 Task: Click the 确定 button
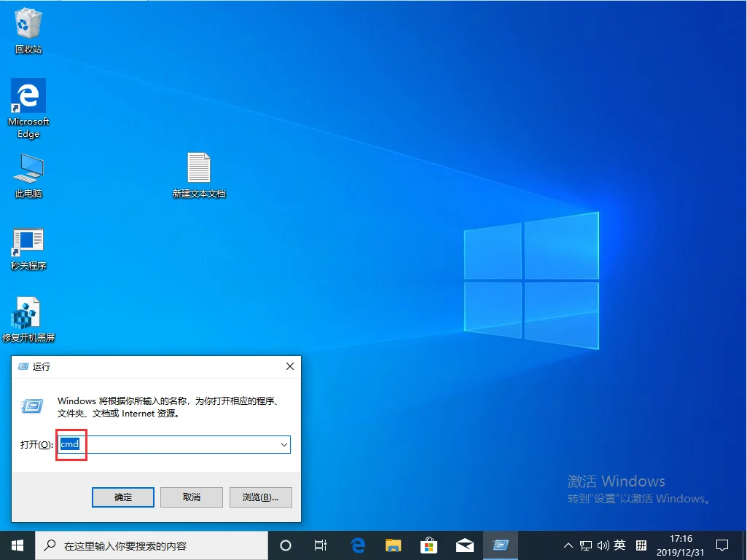(123, 497)
